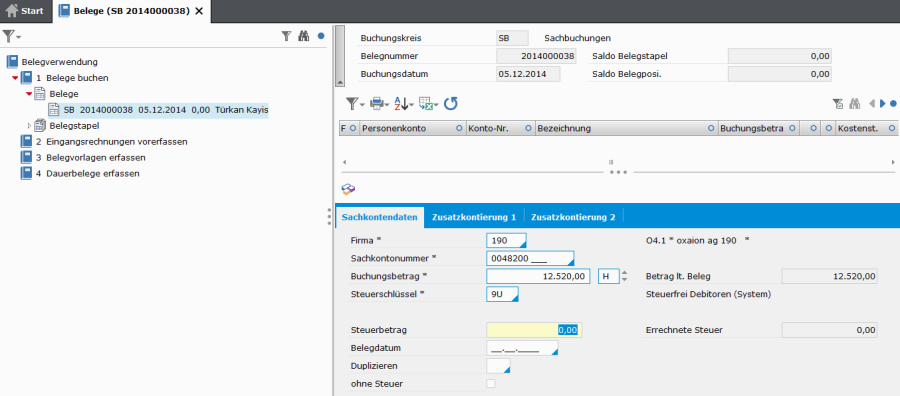Click the funnel-with-checkmark icon right of grid toolbar
Viewport: 900px width, 396px height.
tap(838, 104)
